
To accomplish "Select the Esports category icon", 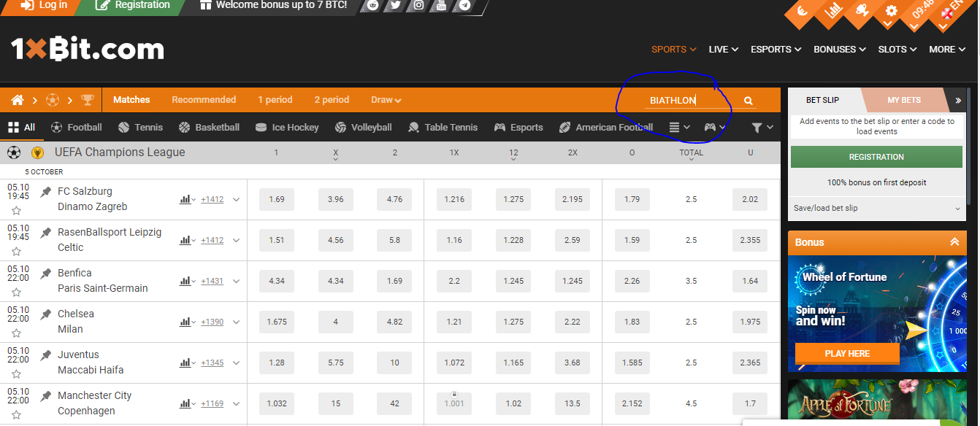I will [499, 127].
